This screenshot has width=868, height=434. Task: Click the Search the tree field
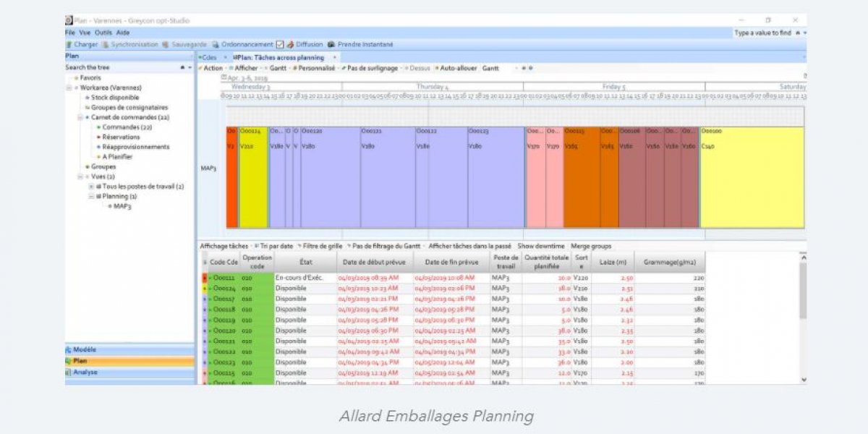[x=119, y=67]
